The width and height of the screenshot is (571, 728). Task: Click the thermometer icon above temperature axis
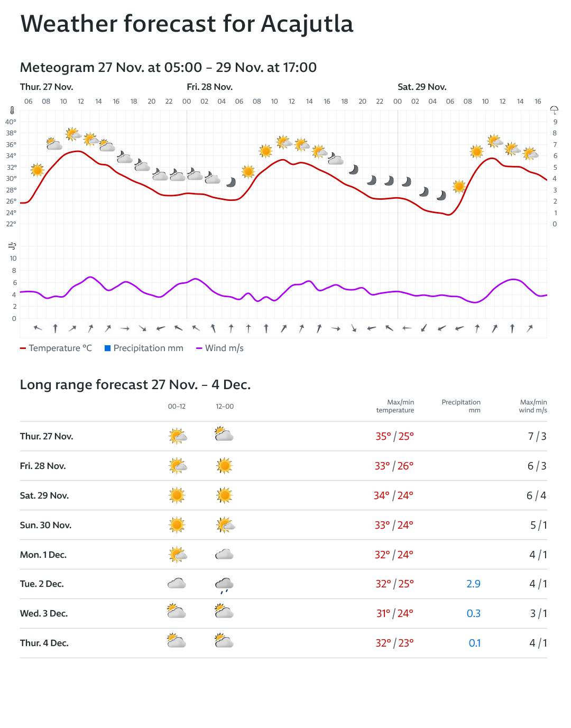tap(12, 110)
